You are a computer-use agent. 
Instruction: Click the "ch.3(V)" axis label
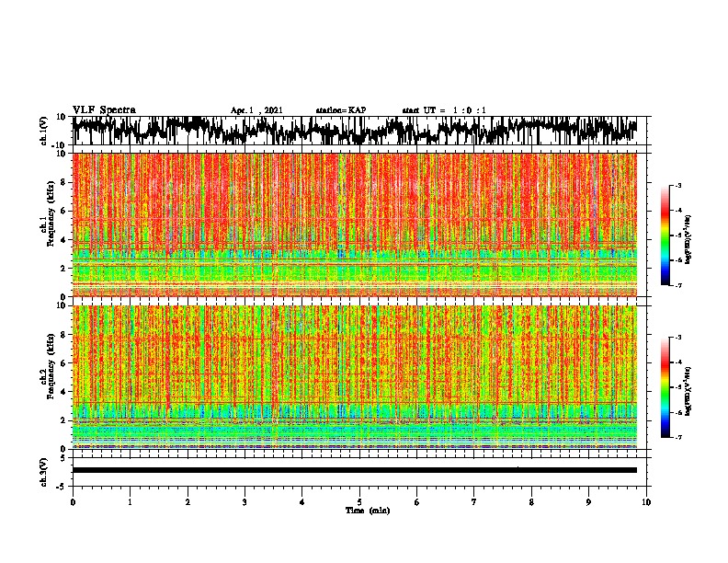43,472
